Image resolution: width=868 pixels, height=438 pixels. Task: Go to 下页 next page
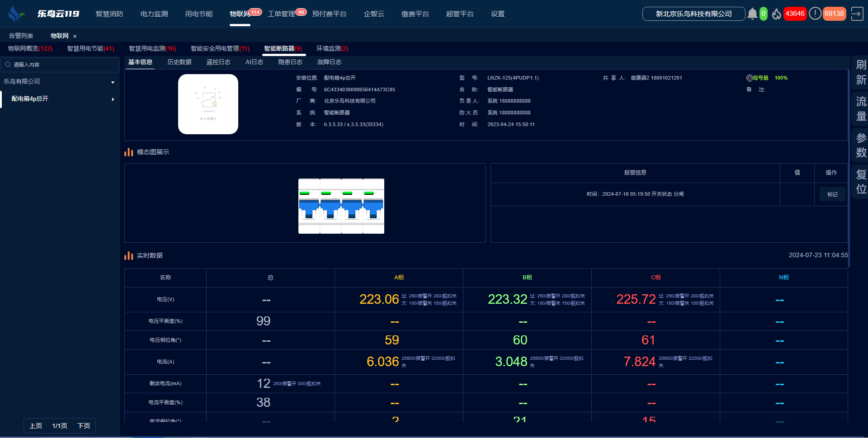[84, 426]
